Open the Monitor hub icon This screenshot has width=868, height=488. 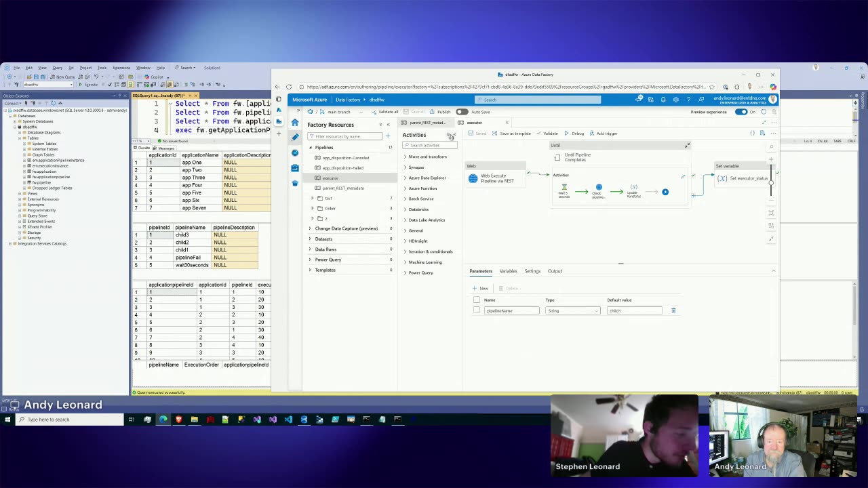[295, 152]
